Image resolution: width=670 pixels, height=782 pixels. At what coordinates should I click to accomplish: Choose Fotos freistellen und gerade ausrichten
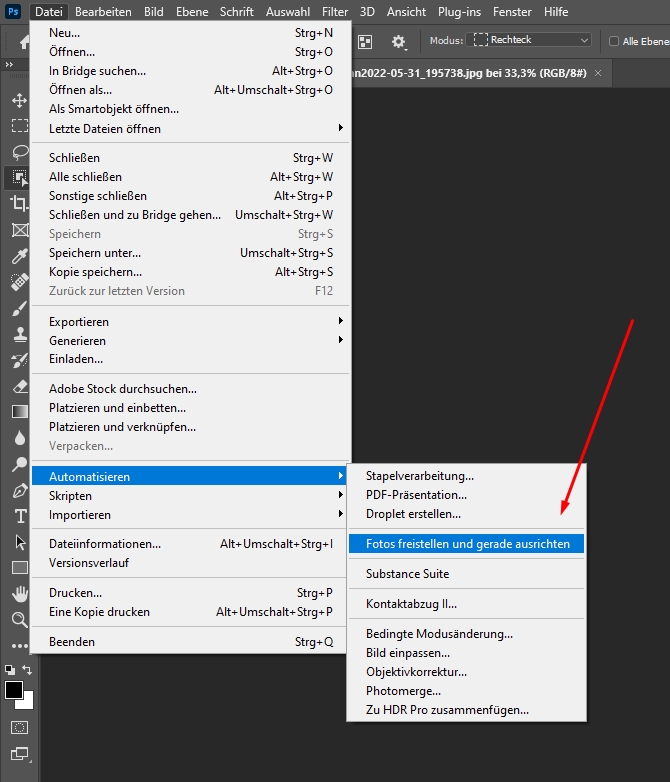(466, 544)
